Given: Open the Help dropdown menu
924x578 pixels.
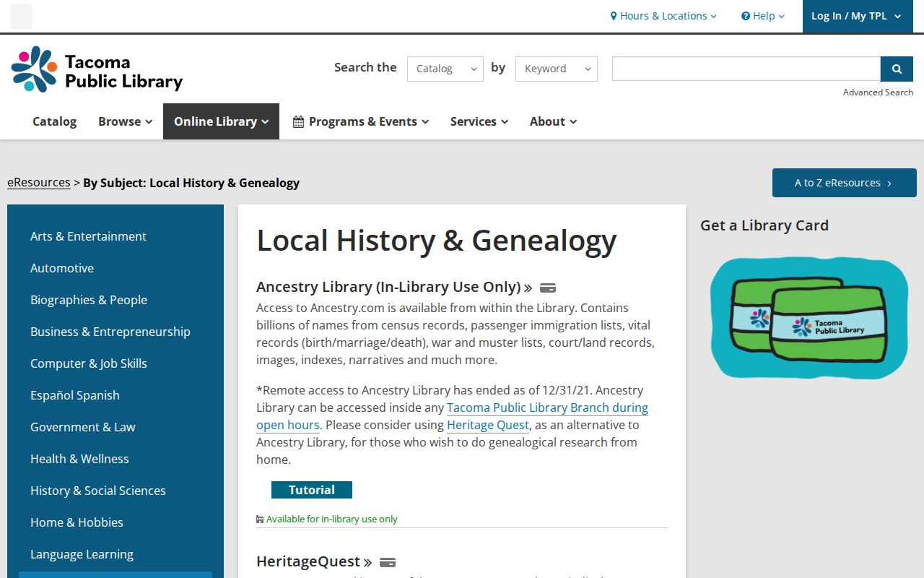Looking at the screenshot, I should click(x=762, y=16).
